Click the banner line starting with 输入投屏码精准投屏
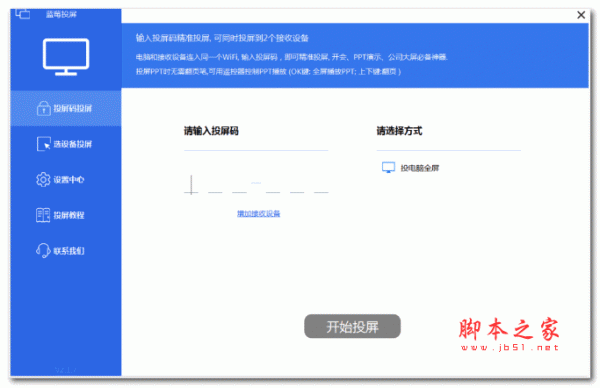 point(222,38)
